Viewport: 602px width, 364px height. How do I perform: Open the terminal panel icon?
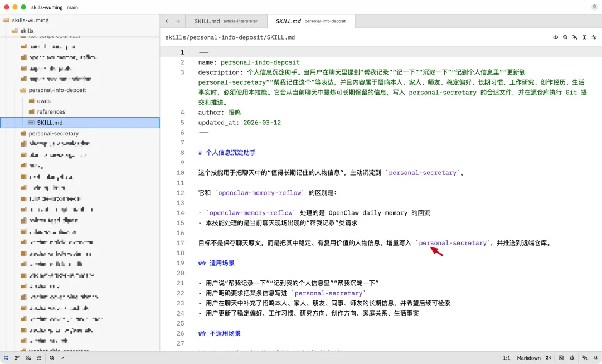tap(561, 357)
